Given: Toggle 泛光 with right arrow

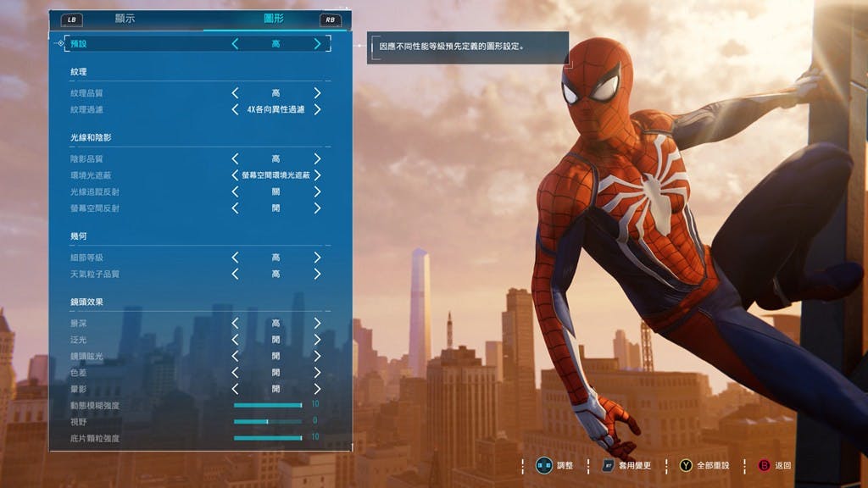Looking at the screenshot, I should click(x=317, y=340).
